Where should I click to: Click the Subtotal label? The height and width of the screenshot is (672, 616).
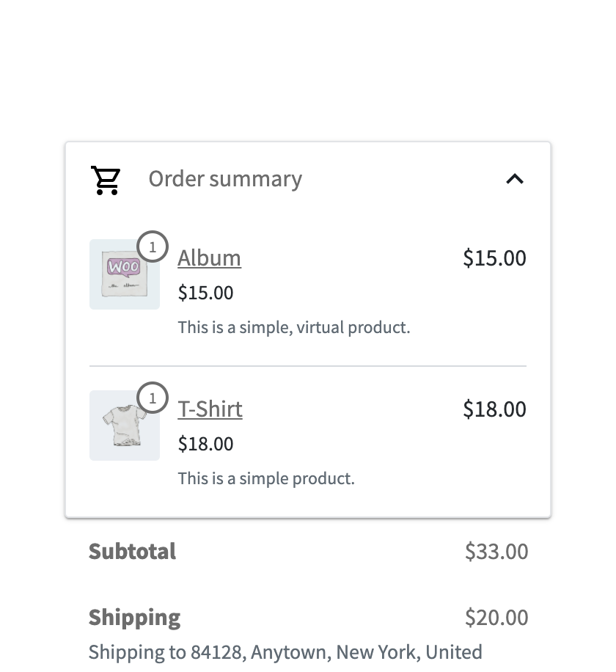pyautogui.click(x=132, y=552)
